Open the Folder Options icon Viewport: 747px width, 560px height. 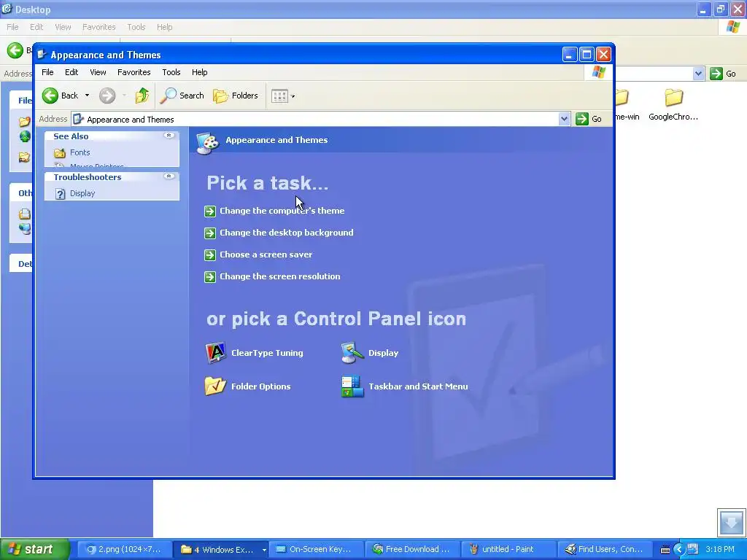point(215,386)
